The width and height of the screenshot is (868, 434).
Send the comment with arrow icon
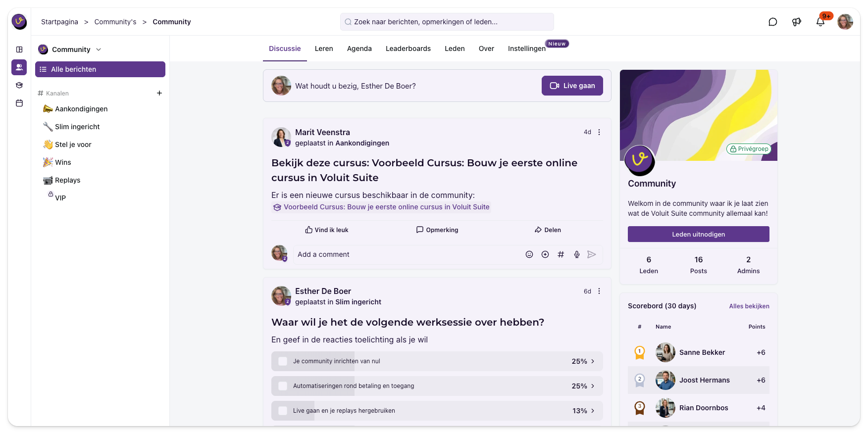coord(592,254)
